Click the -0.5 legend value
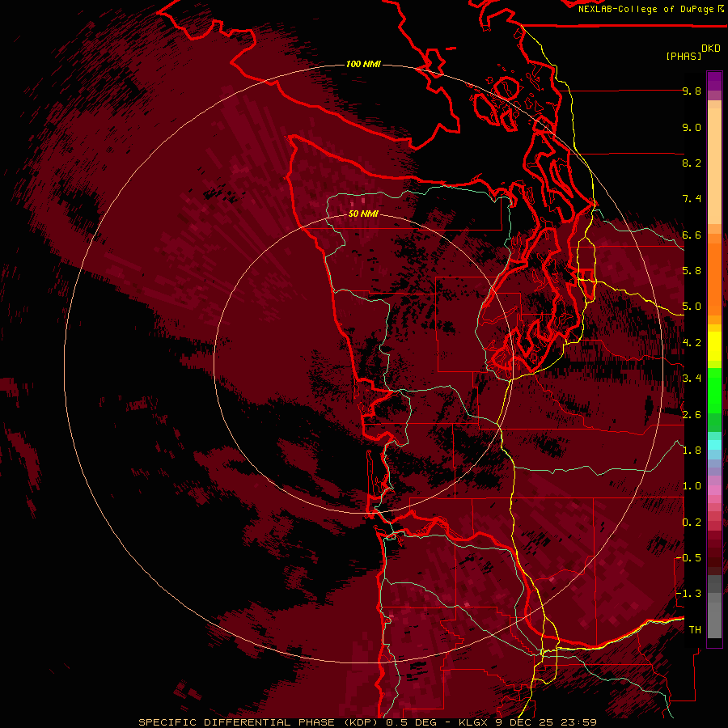Screen dimensions: 728x728 (689, 558)
